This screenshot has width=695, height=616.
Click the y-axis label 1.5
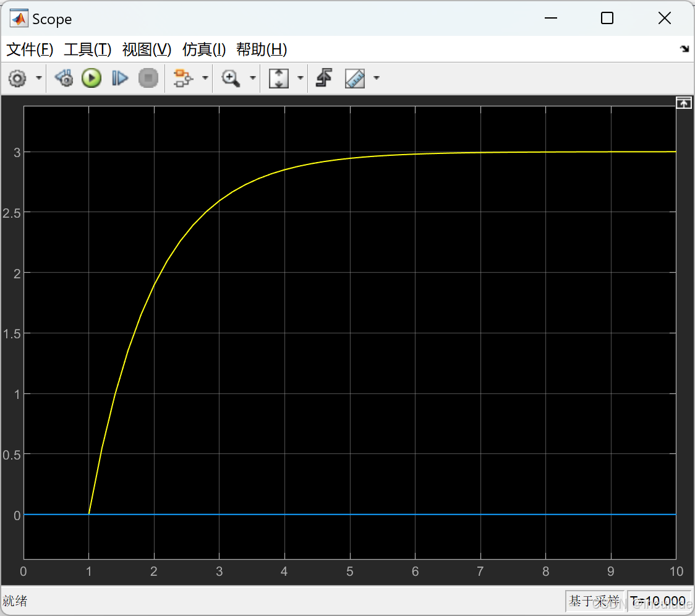(12, 334)
